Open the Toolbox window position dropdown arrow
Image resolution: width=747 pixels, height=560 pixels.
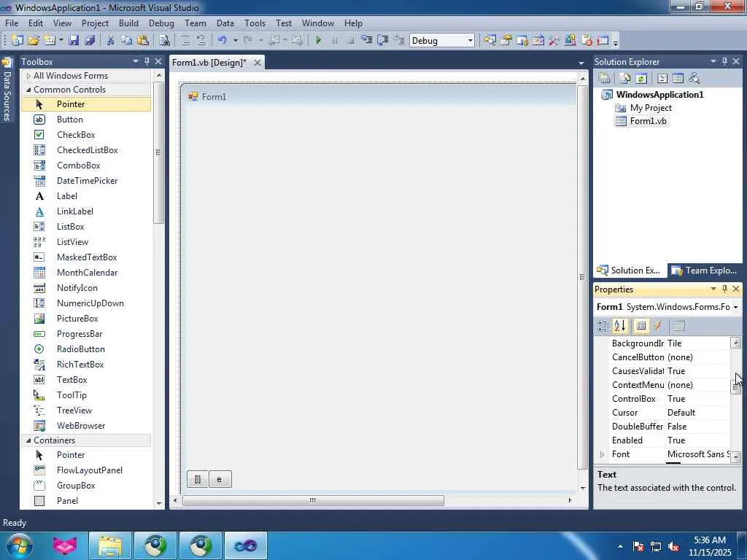point(135,61)
